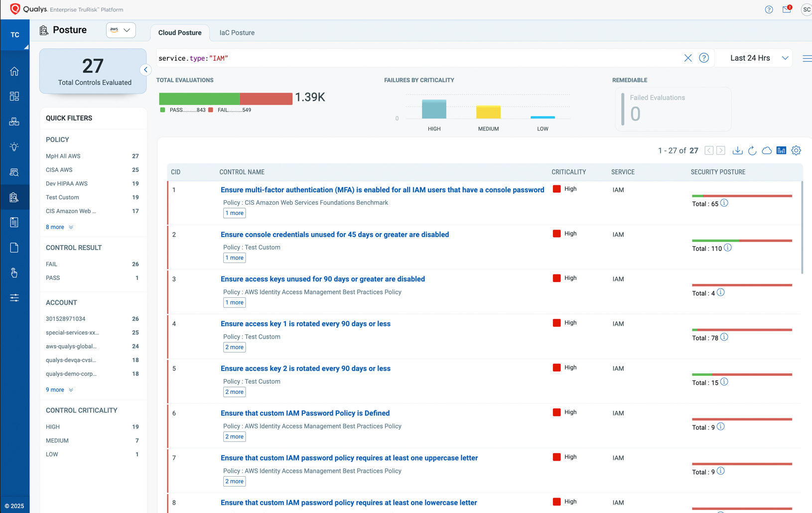Viewport: 812px width, 513px height.
Task: Open control requiring at least one uppercase letter
Action: point(349,458)
